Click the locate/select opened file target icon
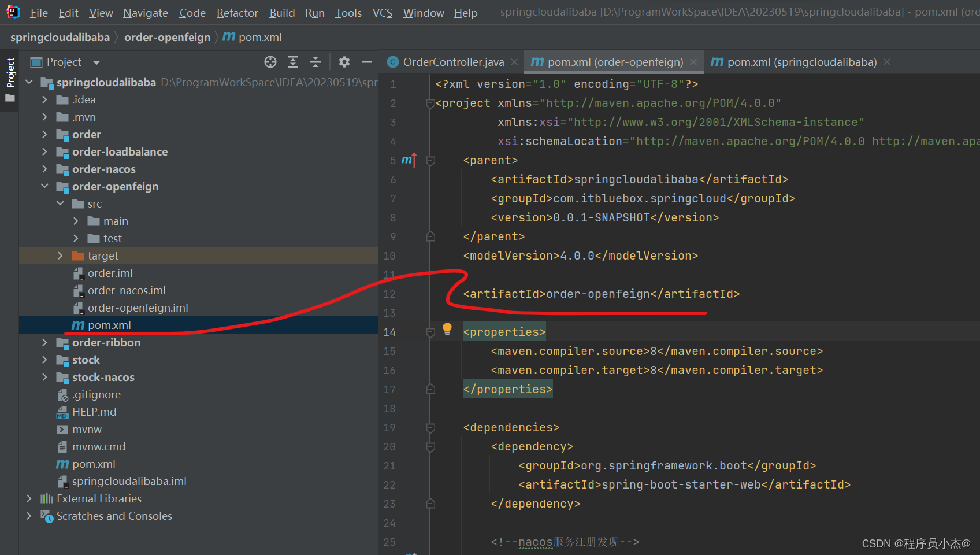This screenshot has height=555, width=980. pyautogui.click(x=270, y=62)
